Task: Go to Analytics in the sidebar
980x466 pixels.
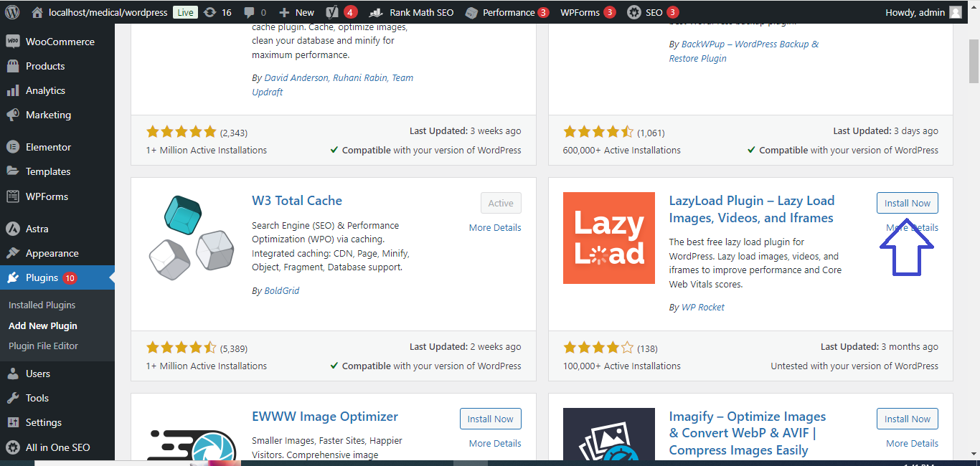Action: (45, 90)
